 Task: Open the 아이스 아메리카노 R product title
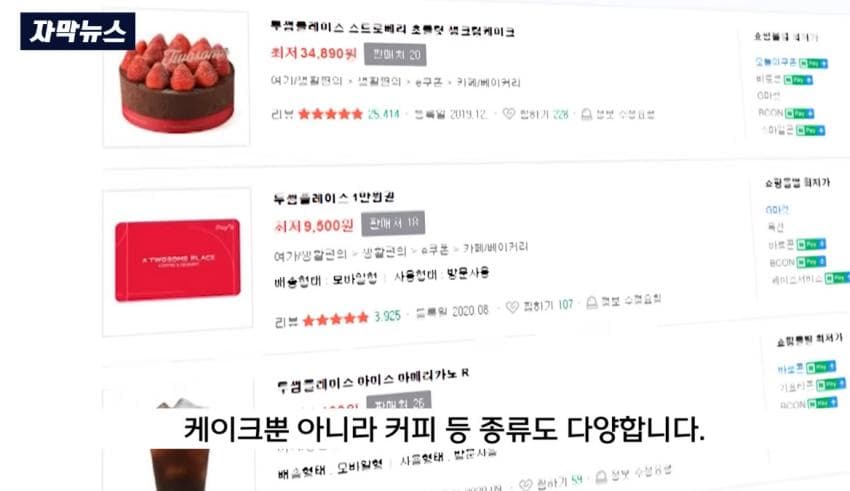click(373, 380)
